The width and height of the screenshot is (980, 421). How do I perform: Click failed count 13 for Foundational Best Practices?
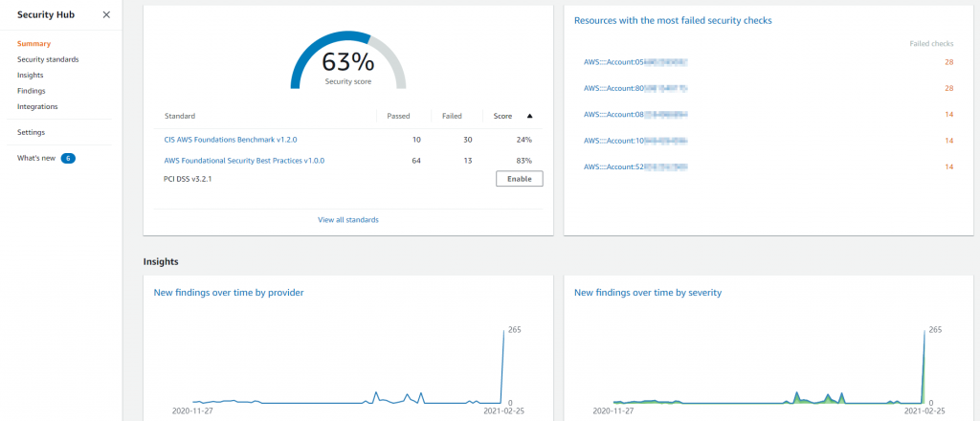click(x=467, y=161)
